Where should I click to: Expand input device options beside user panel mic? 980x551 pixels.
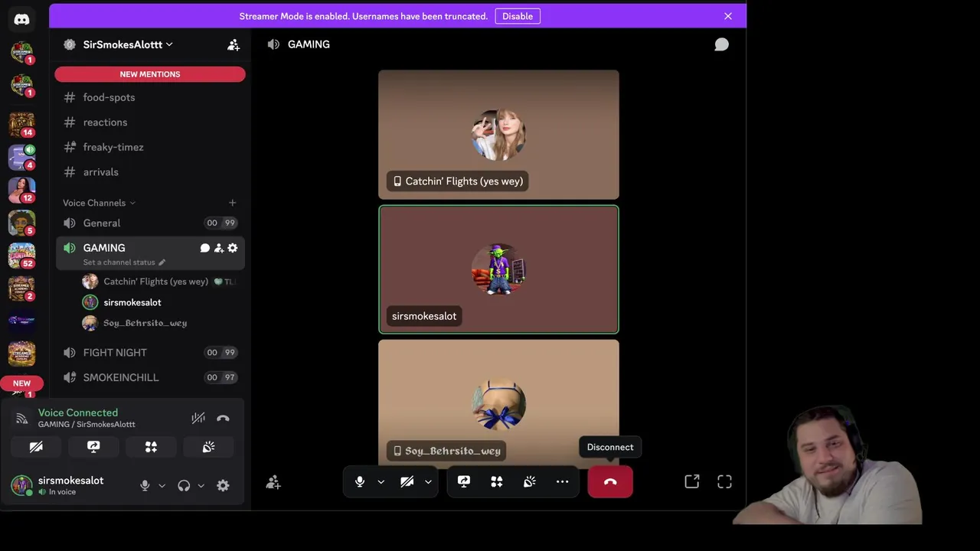tap(162, 485)
